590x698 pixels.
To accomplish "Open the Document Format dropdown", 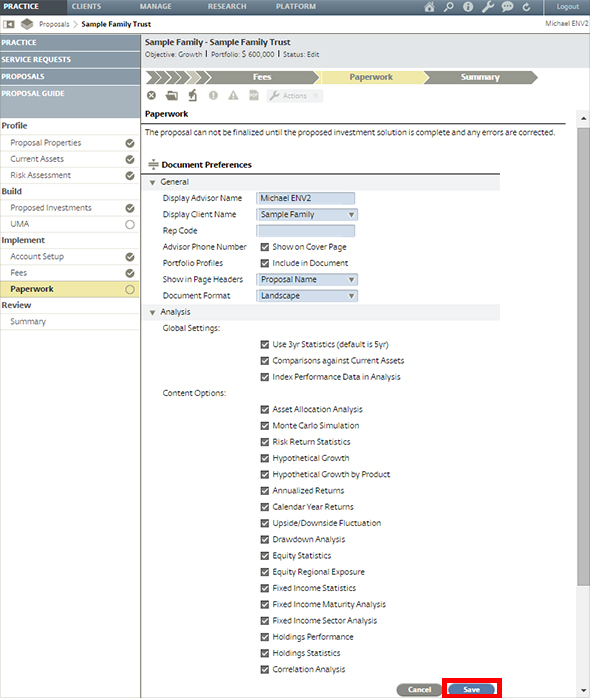I will (x=307, y=296).
